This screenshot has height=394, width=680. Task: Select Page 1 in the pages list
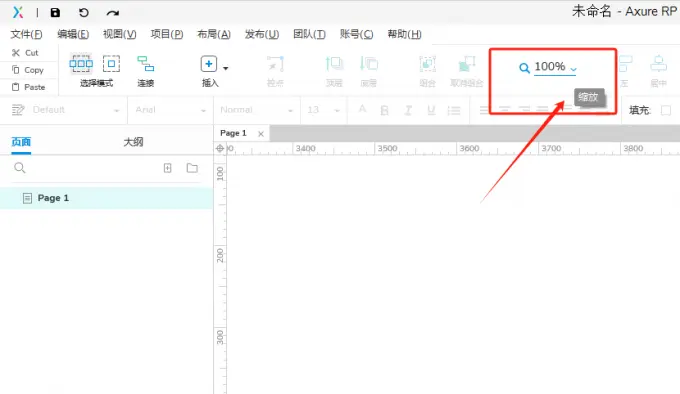coord(106,198)
